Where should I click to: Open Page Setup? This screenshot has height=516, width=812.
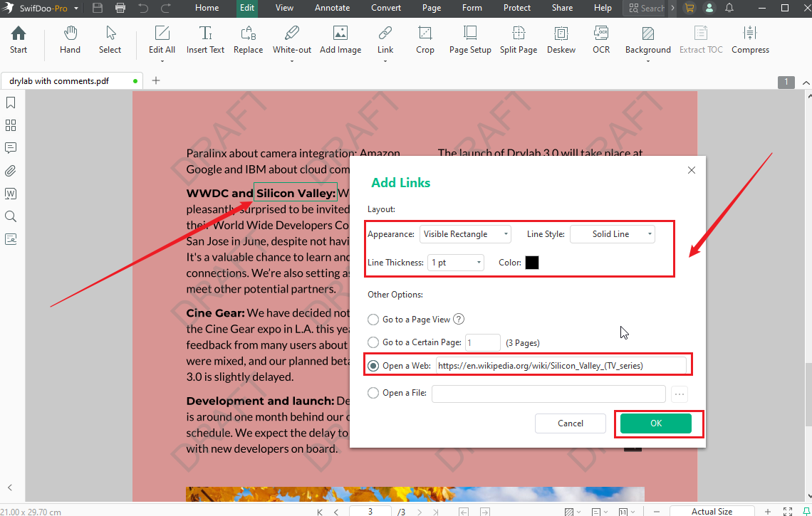[x=470, y=40]
